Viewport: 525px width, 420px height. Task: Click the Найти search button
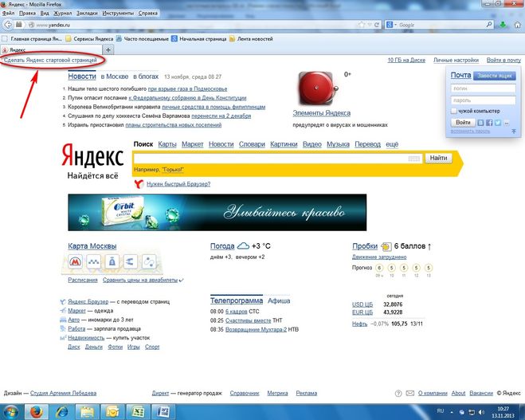click(x=438, y=158)
